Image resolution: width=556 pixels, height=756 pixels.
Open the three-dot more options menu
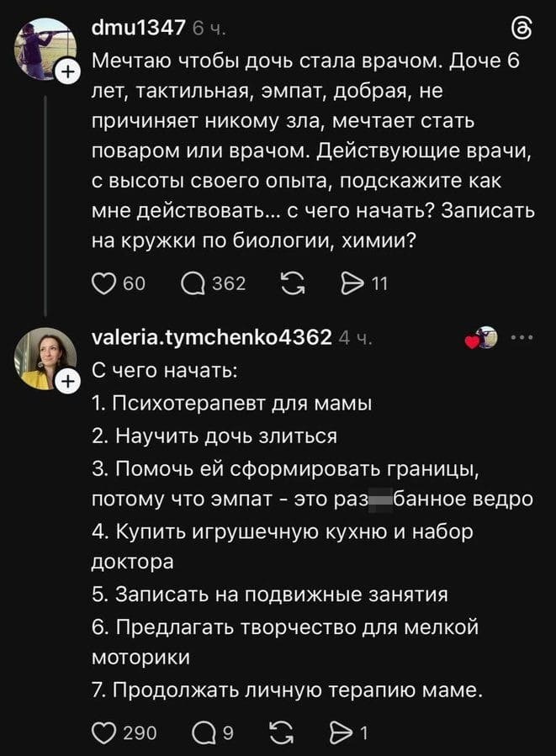point(523,337)
